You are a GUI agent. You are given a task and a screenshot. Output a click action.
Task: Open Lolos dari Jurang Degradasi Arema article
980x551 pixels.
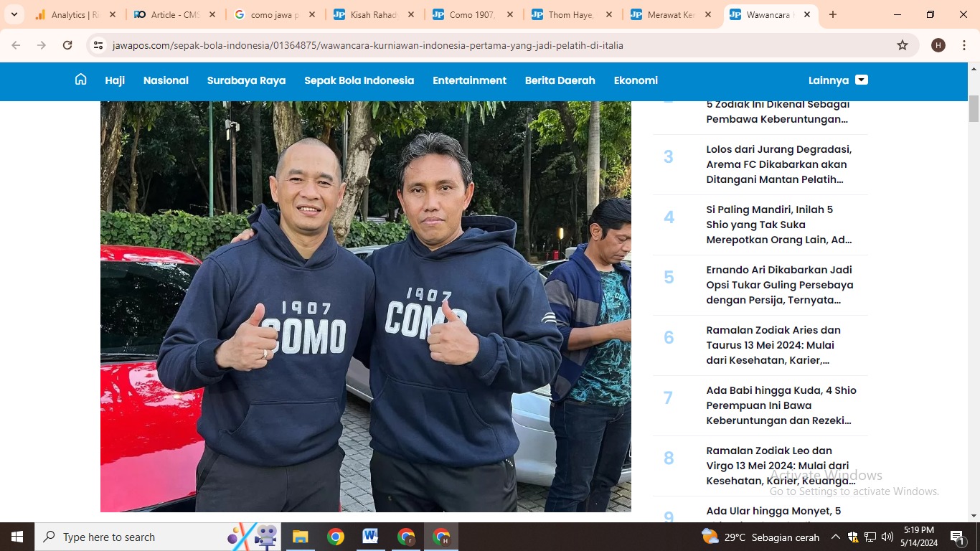pyautogui.click(x=779, y=164)
